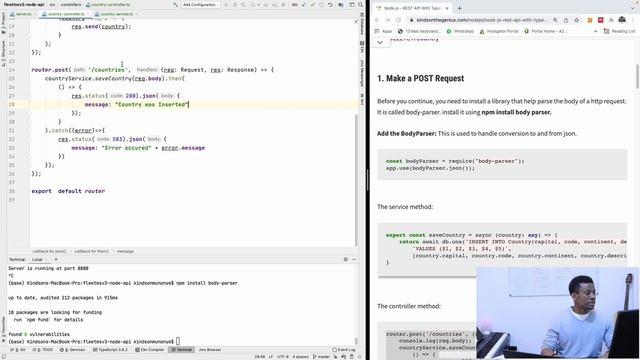
Task: Open the Jms Browser tool window
Action: click(210, 350)
